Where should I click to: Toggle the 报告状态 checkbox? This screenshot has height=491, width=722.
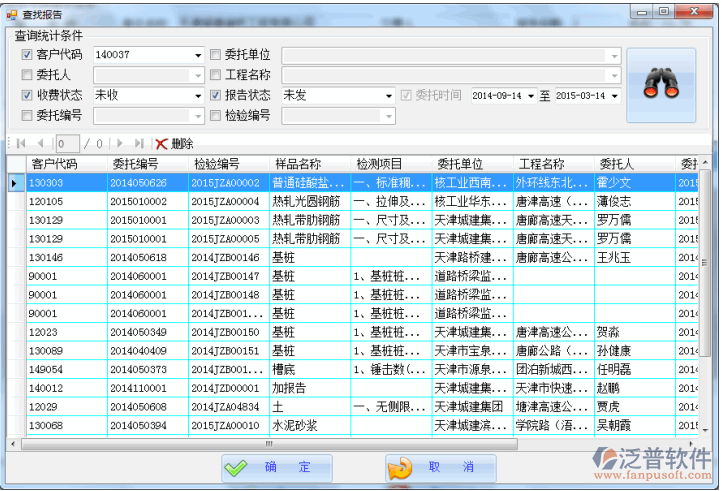(215, 96)
